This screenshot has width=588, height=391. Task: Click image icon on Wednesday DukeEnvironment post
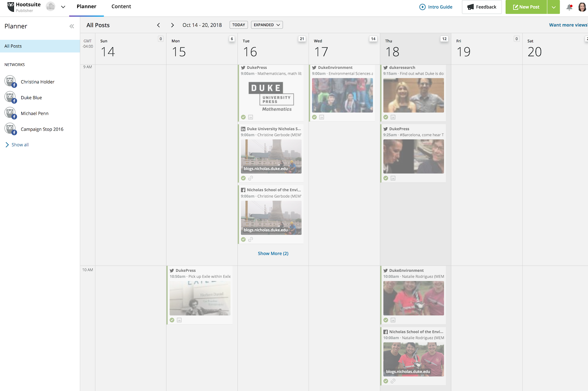[322, 117]
